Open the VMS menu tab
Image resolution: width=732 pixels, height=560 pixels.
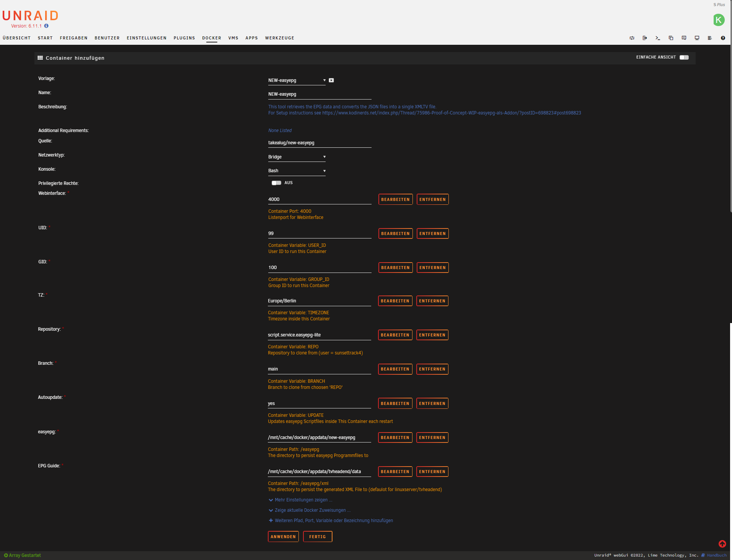(x=233, y=38)
